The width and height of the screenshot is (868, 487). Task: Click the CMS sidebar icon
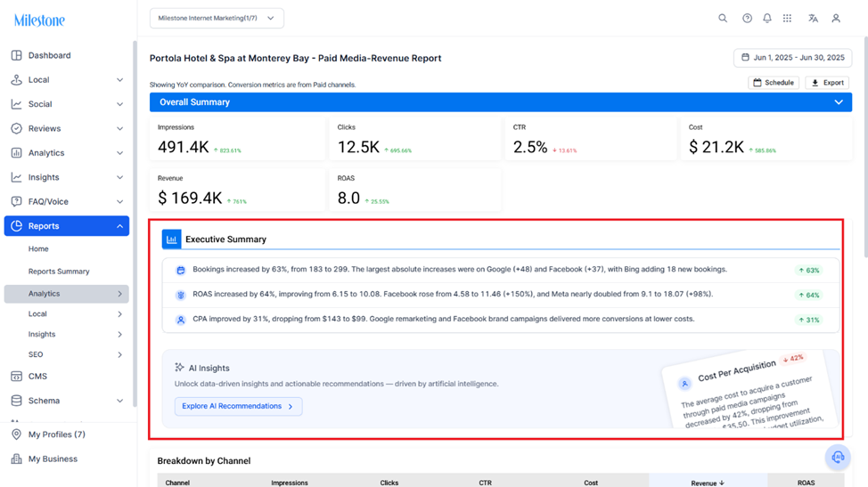pos(17,376)
